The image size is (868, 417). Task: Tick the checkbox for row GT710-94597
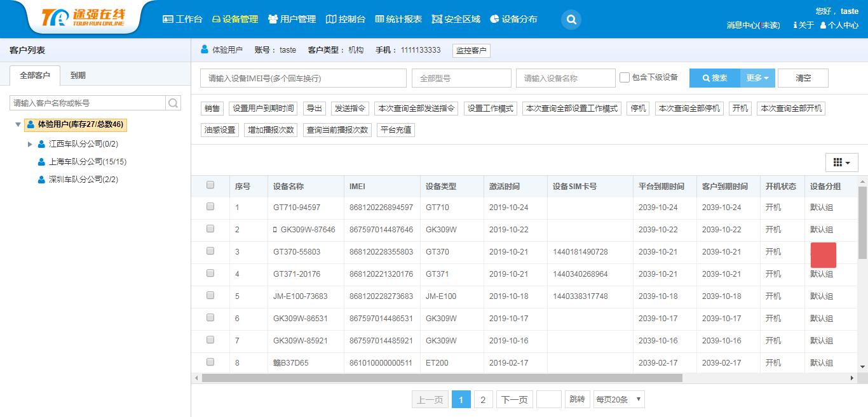pos(210,207)
